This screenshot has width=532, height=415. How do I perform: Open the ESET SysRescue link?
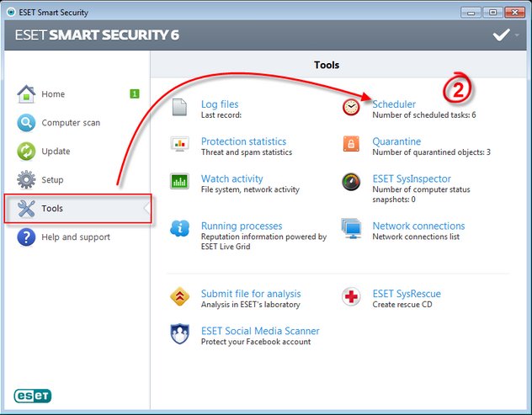coord(407,294)
